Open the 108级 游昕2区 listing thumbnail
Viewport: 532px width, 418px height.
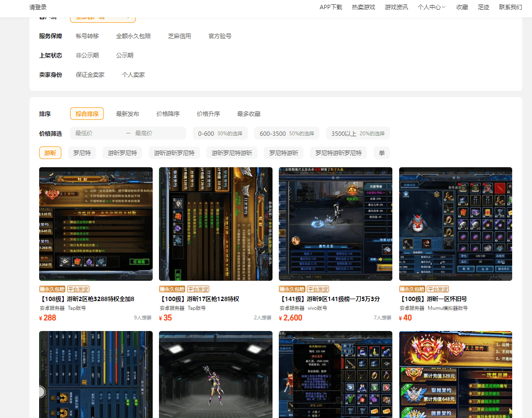pyautogui.click(x=96, y=224)
